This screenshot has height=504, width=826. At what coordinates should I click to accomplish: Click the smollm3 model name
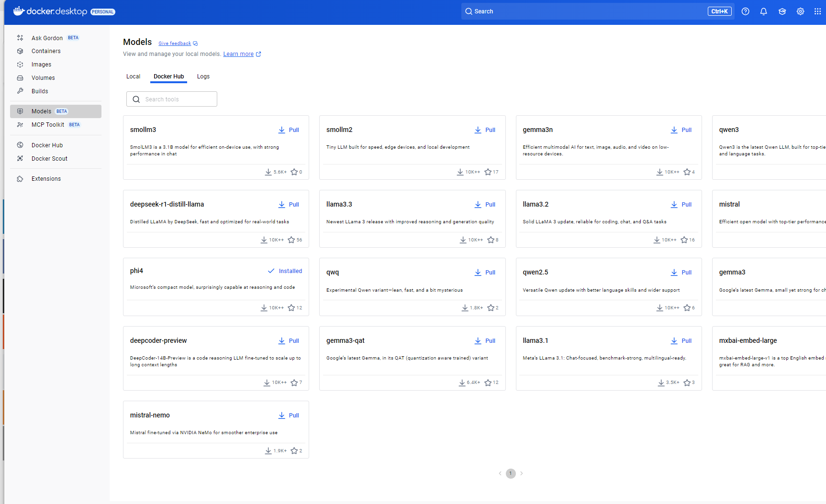click(x=143, y=130)
